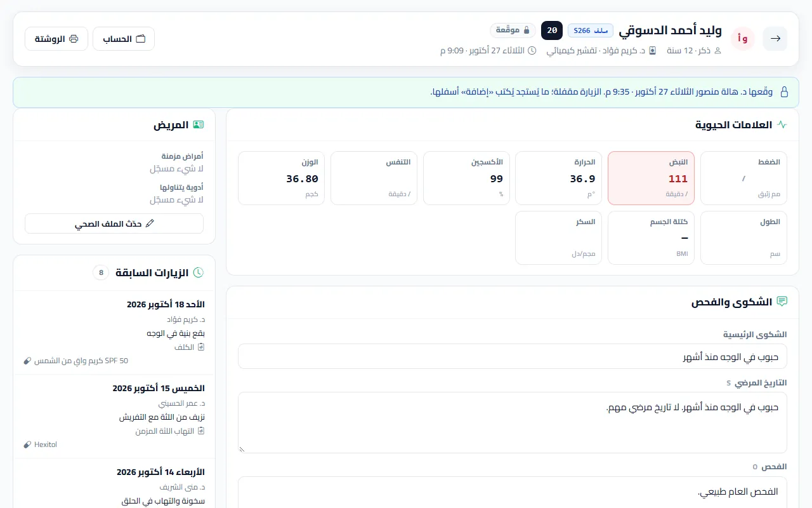Click the complaint text بقع بنية في الوجه

176,333
